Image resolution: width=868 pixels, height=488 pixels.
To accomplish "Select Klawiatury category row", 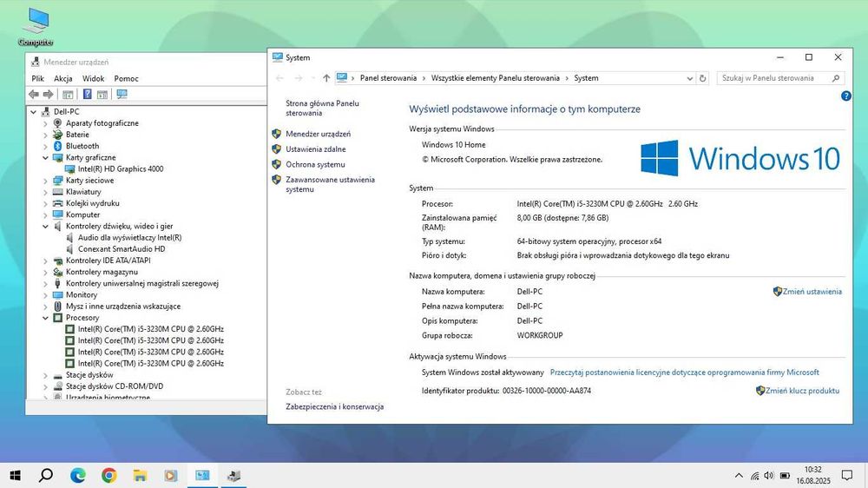I will pyautogui.click(x=83, y=192).
